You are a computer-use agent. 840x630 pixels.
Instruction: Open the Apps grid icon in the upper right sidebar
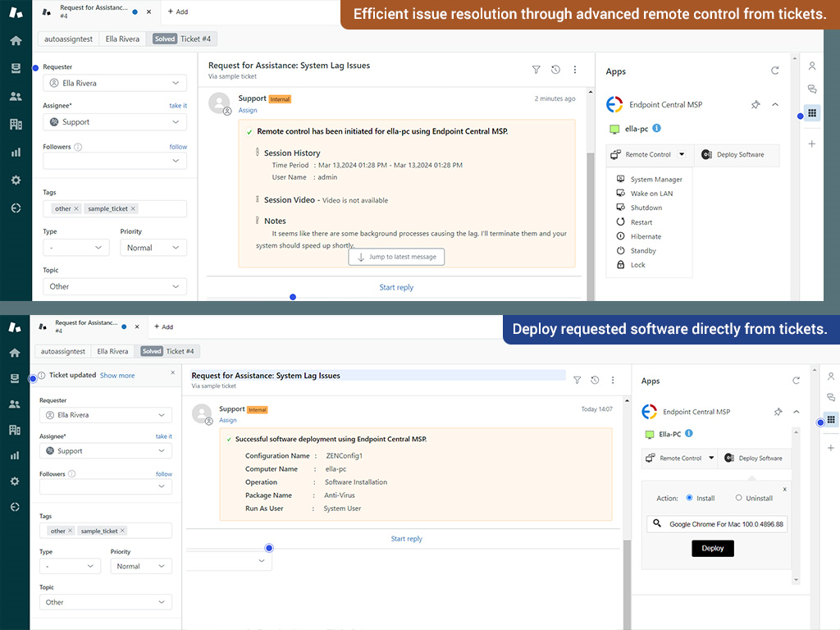pyautogui.click(x=812, y=113)
